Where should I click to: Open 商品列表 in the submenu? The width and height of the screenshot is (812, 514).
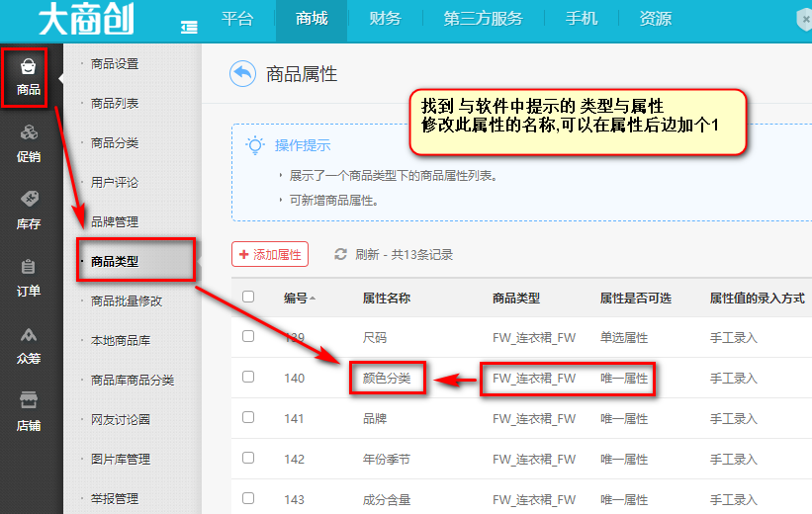(115, 104)
